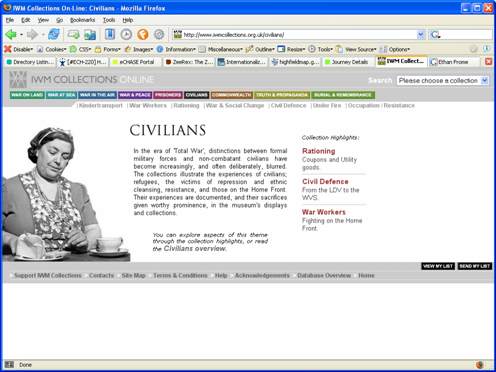Switch to the Directory Listing tab

[x=30, y=62]
